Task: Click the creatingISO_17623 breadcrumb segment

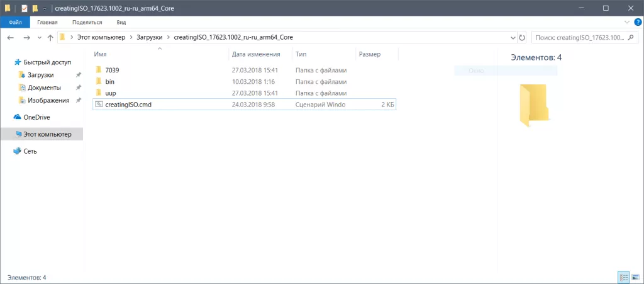Action: (234, 37)
